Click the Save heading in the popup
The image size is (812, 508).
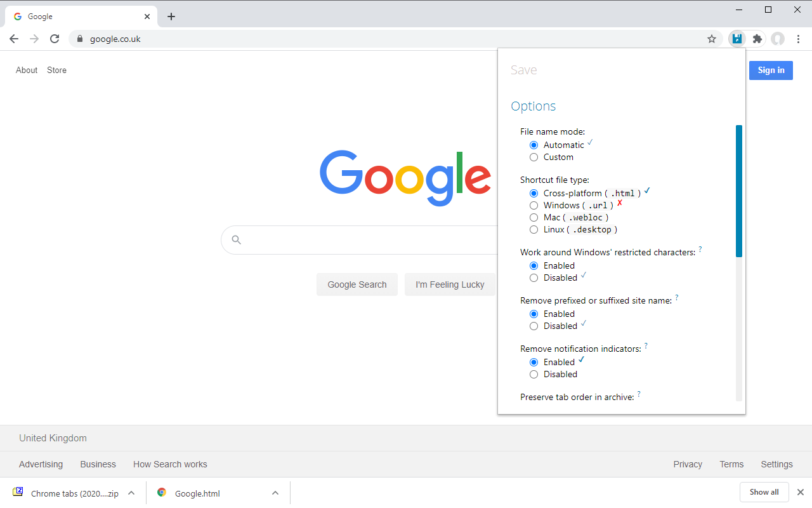pos(524,70)
